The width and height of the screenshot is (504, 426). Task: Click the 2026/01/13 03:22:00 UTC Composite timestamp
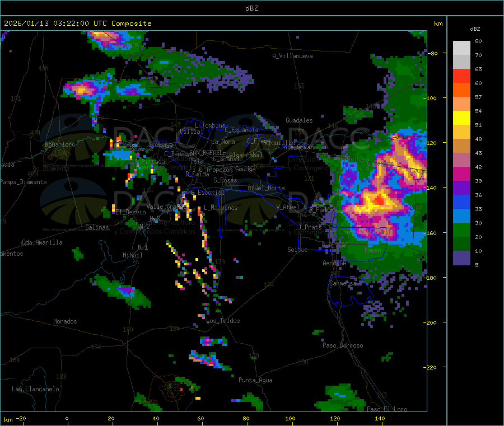77,24
